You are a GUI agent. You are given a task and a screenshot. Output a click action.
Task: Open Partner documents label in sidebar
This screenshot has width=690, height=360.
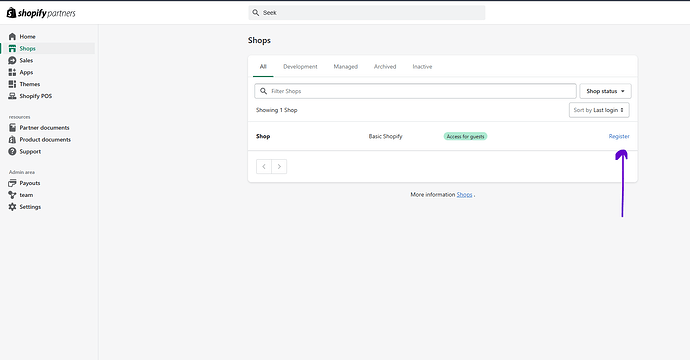[x=44, y=128]
